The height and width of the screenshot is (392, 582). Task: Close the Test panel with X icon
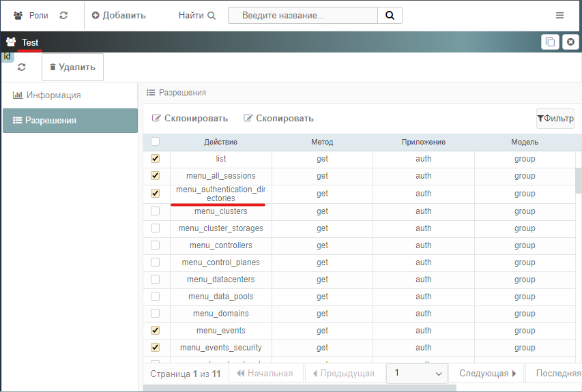click(571, 42)
